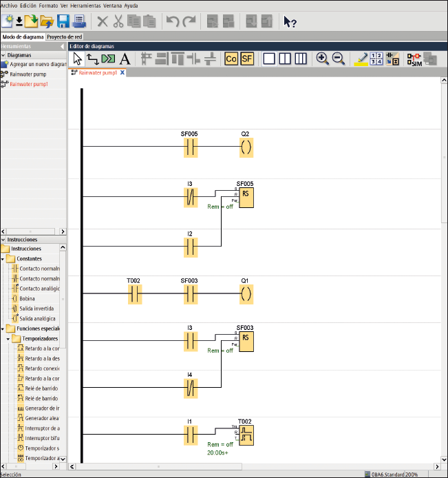Viewport: 448px width, 478px height.
Task: Zoom in on the diagram
Action: 322,59
